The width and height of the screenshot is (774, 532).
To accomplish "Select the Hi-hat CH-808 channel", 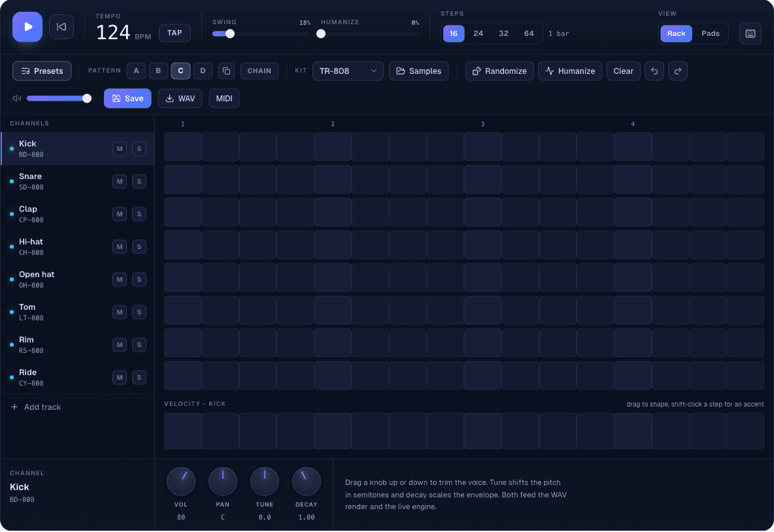I will pyautogui.click(x=78, y=247).
